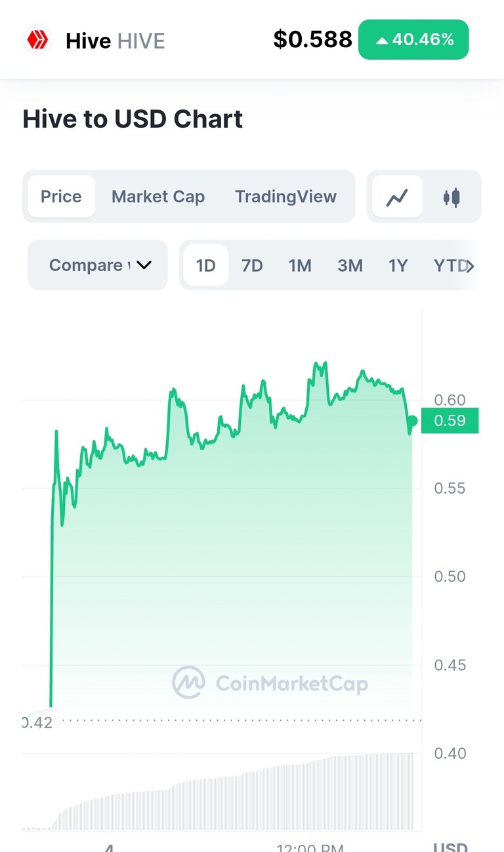
Task: Click the CoinMarketCap watermark logo
Action: [270, 683]
